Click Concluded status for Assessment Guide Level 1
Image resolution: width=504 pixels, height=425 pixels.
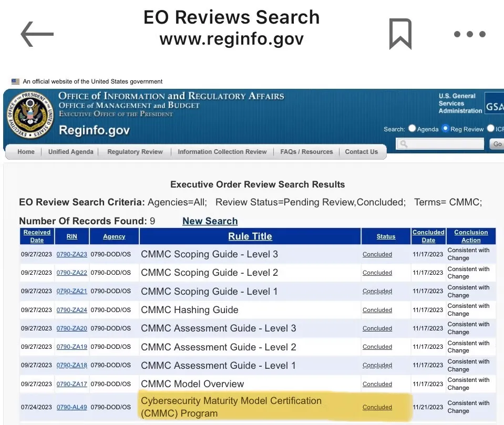377,365
